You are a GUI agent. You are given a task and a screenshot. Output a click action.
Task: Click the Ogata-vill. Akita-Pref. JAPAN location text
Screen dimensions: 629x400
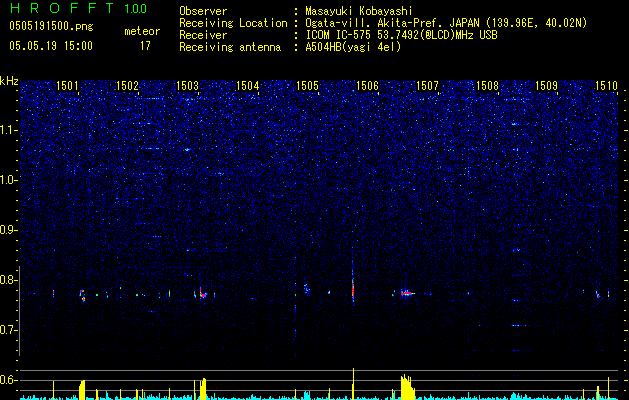click(446, 23)
